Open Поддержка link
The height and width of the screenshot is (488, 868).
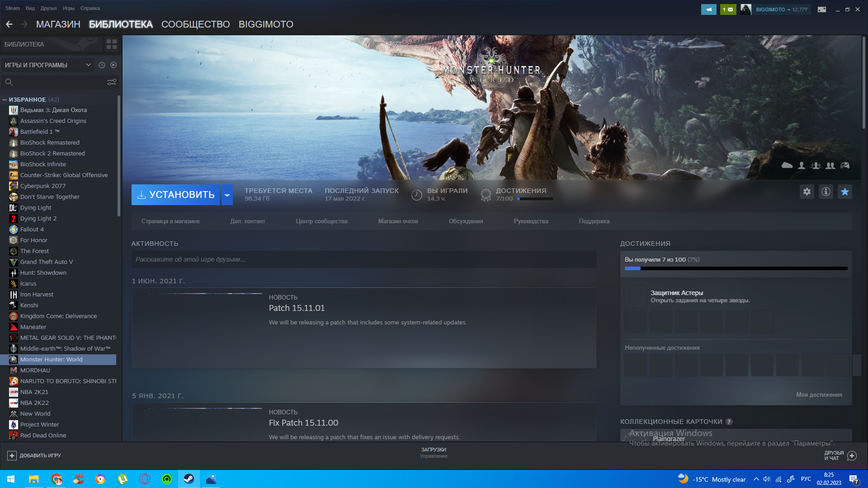(594, 221)
